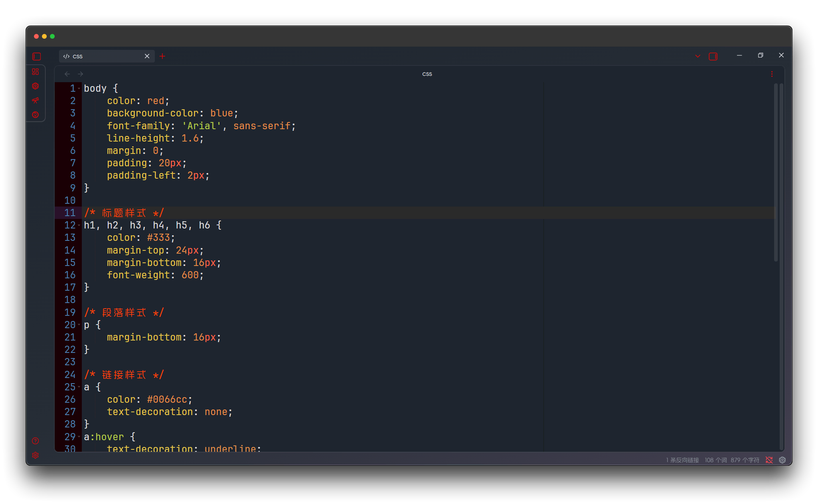818x504 pixels.
Task: Click the cube icon at status bar right
Action: click(782, 460)
